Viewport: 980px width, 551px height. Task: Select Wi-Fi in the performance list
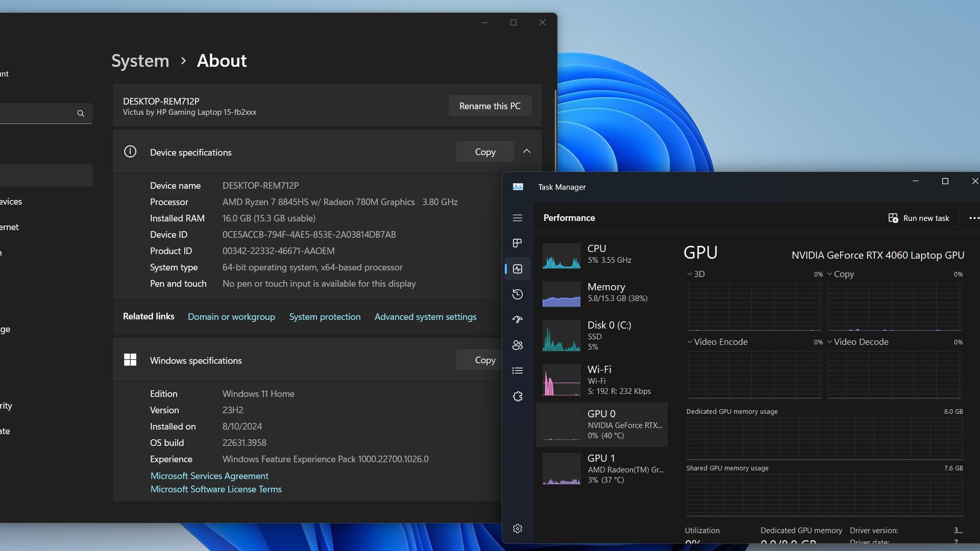point(602,380)
